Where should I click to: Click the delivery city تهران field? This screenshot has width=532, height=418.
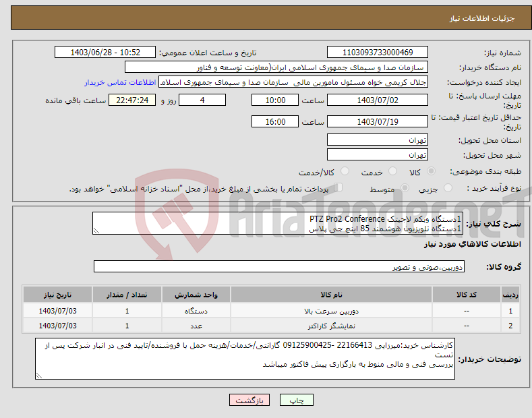coord(378,154)
